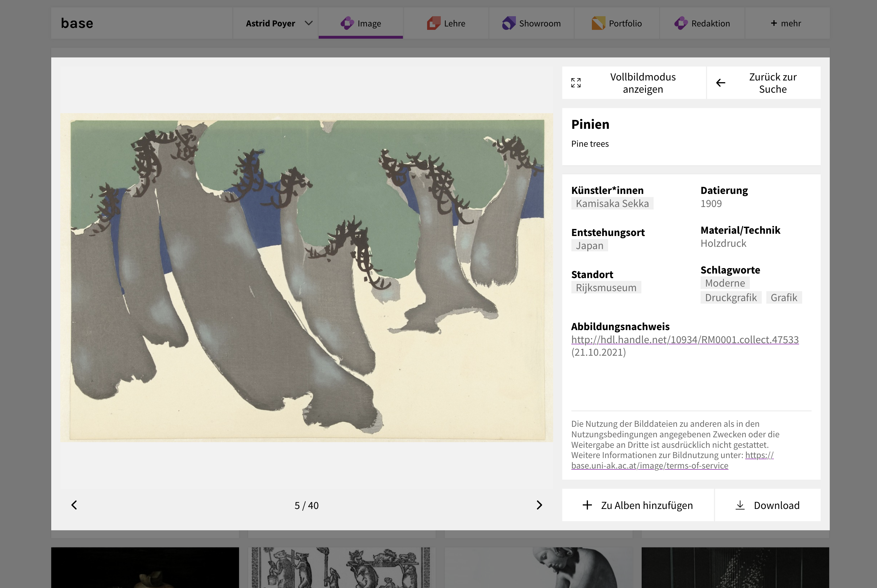This screenshot has height=588, width=877.
Task: Open the hdl.handle.net source link
Action: pyautogui.click(x=685, y=340)
